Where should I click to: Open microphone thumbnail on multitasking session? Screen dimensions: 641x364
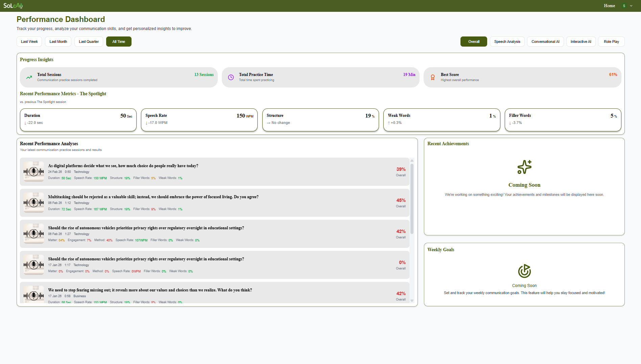pos(33,202)
